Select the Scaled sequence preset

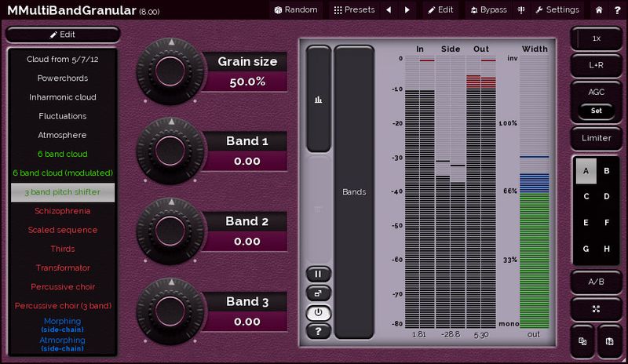[63, 230]
